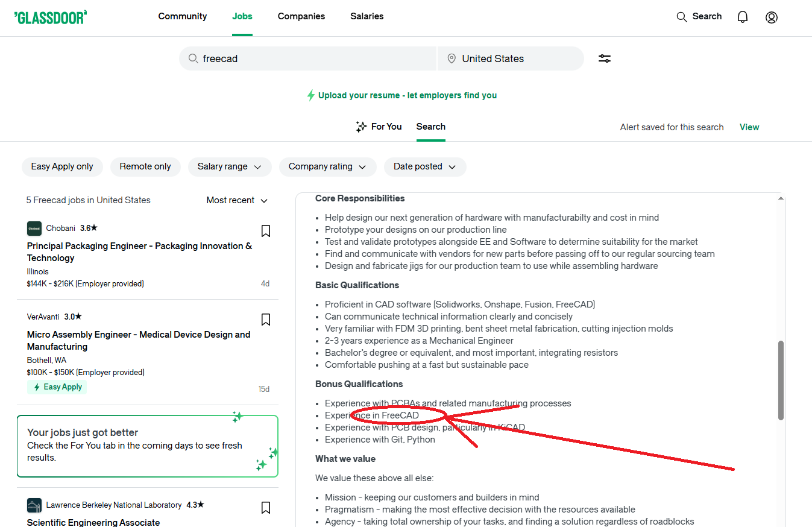Bookmark the Chobani Packaging Engineer job
This screenshot has height=527, width=812.
point(265,231)
